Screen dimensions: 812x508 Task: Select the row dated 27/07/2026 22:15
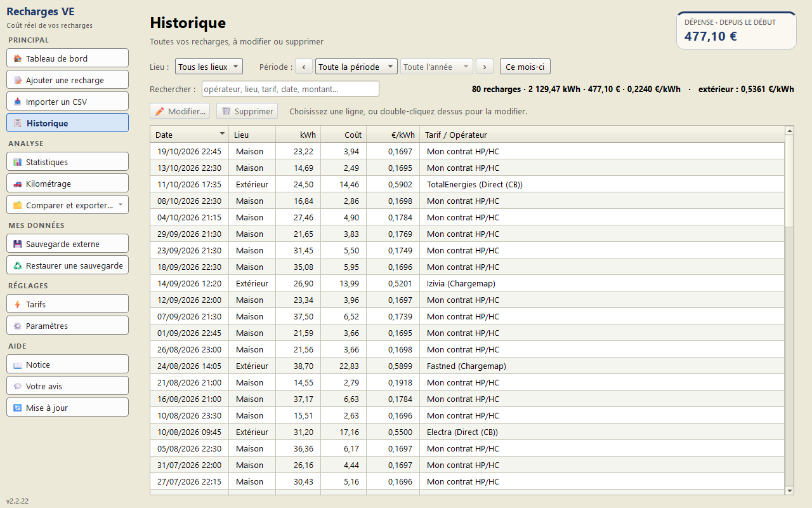(x=468, y=481)
